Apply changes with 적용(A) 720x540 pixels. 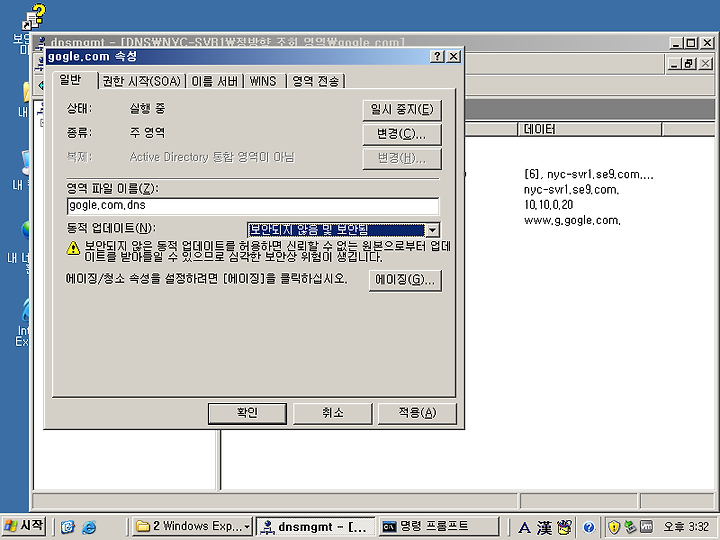[x=417, y=413]
